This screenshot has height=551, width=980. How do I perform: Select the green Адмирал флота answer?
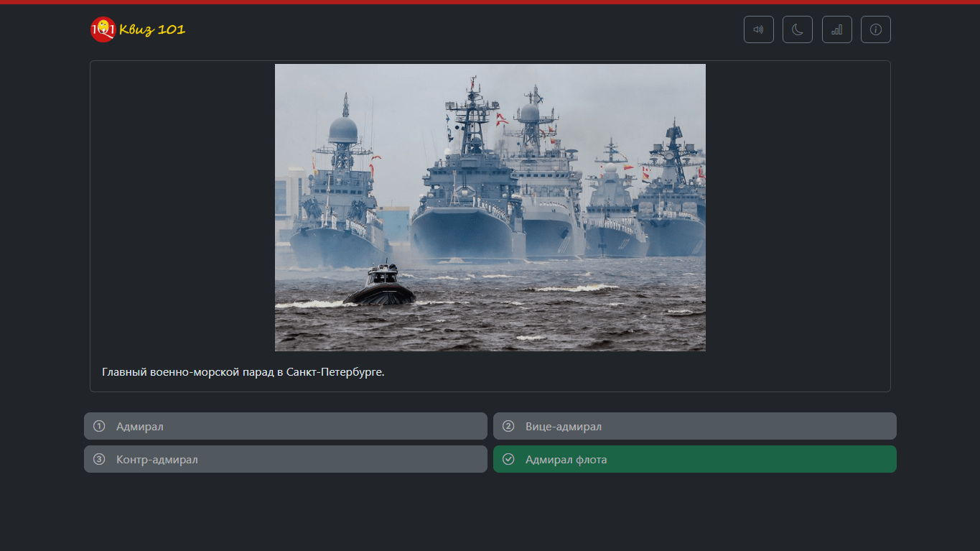(x=694, y=458)
